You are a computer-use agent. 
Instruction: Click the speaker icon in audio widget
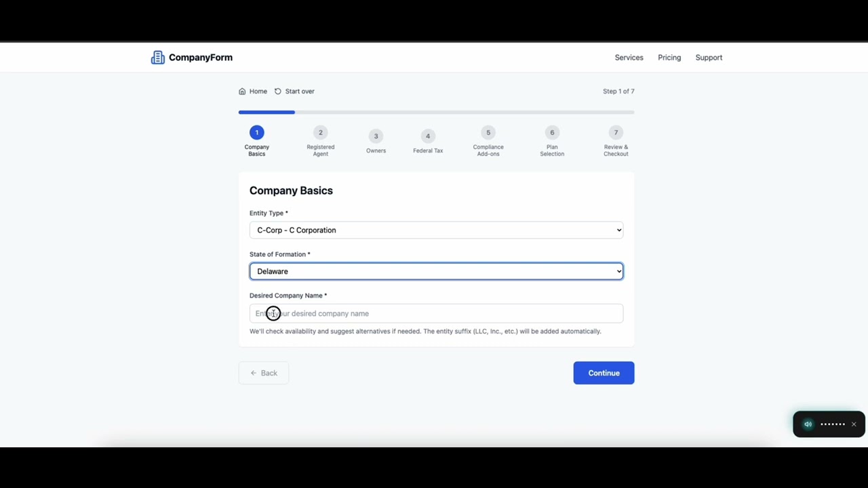(x=808, y=424)
